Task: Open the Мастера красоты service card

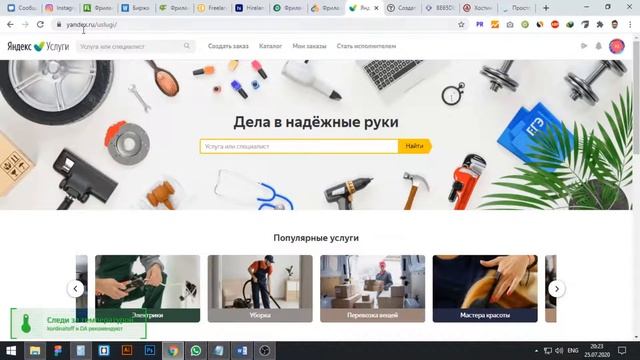Action: click(485, 289)
